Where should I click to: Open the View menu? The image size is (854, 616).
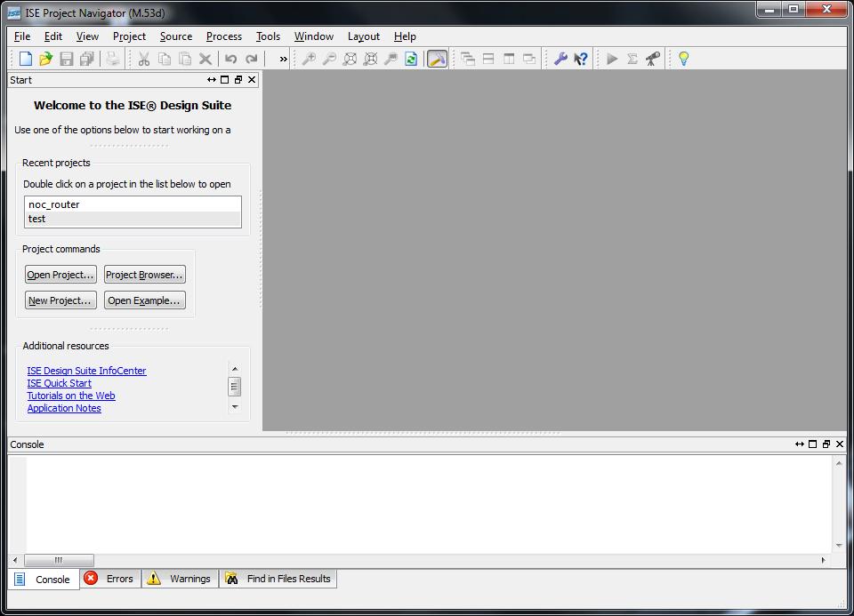pyautogui.click(x=87, y=36)
